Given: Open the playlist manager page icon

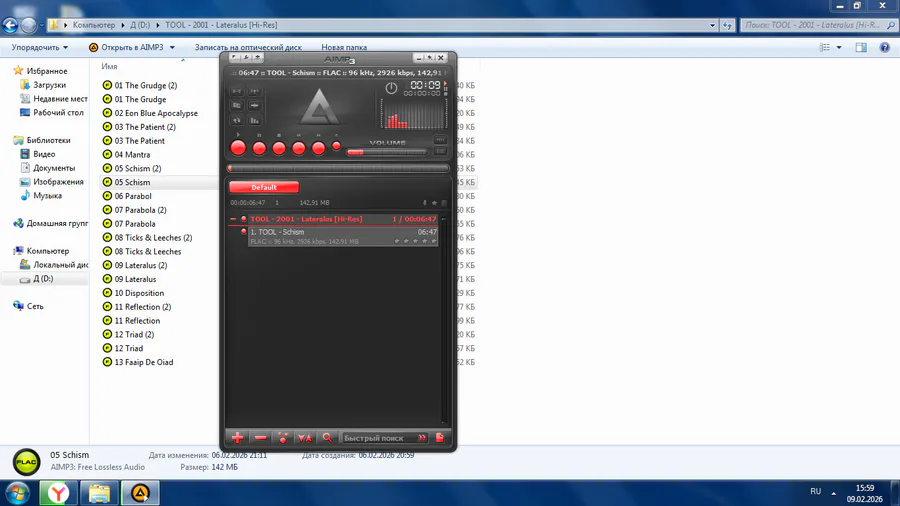Looking at the screenshot, I should click(440, 438).
